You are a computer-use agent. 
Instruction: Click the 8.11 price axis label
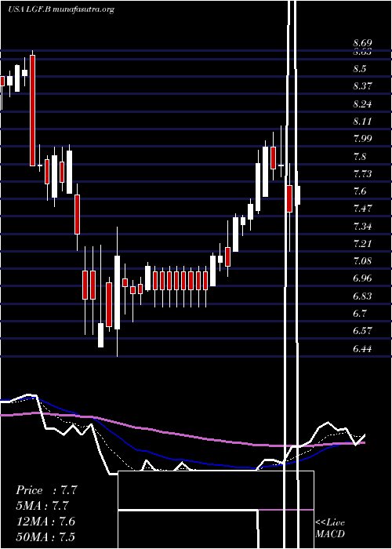362,122
